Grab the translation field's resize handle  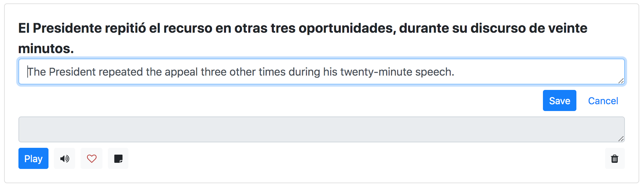621,81
